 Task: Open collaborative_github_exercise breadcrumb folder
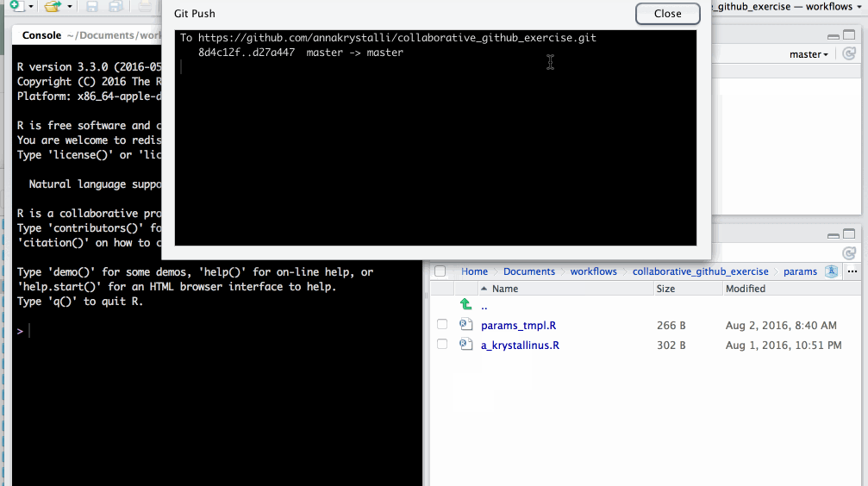click(x=700, y=271)
